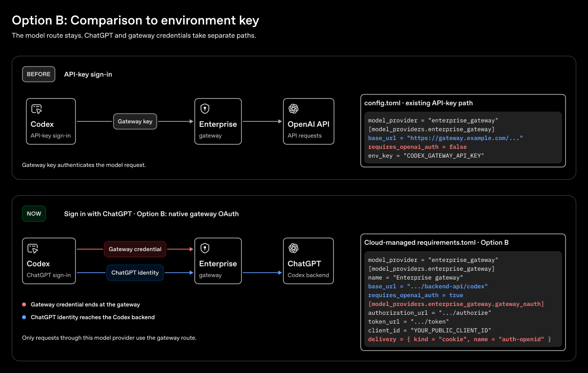The width and height of the screenshot is (588, 373).
Task: Select the BEFORE badge
Action: 39,74
